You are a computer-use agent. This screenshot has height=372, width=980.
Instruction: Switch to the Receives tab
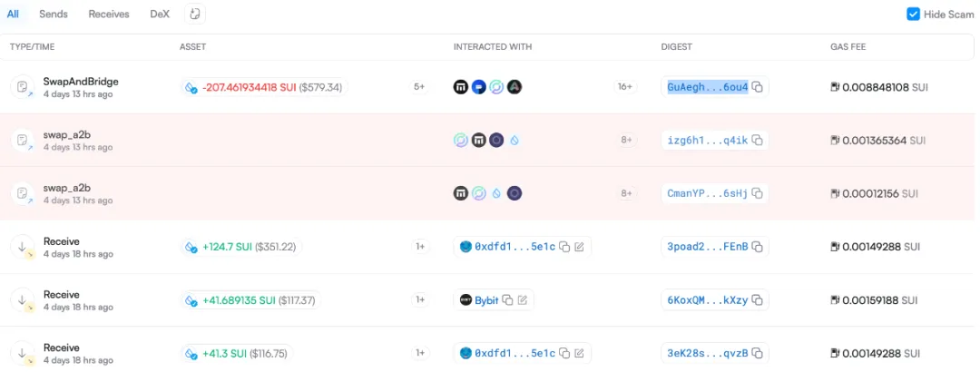pyautogui.click(x=109, y=15)
